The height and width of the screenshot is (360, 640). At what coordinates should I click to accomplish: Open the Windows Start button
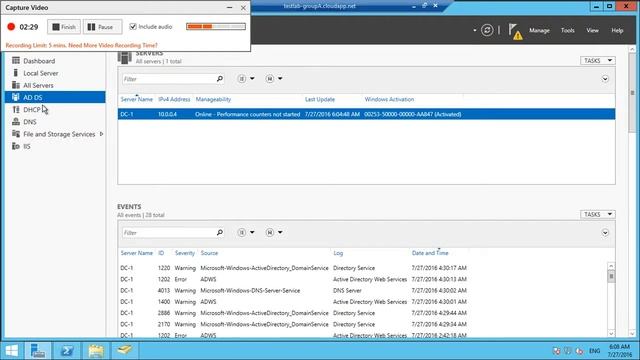[12, 351]
